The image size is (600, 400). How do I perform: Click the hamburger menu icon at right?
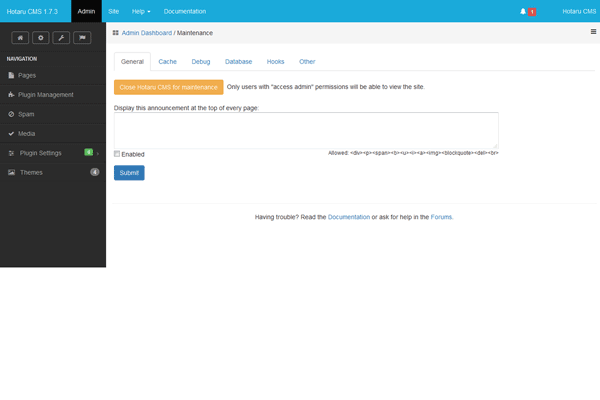(593, 32)
